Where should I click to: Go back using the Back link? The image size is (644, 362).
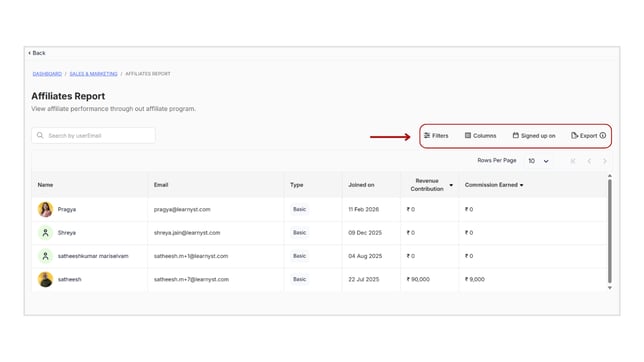coord(37,53)
